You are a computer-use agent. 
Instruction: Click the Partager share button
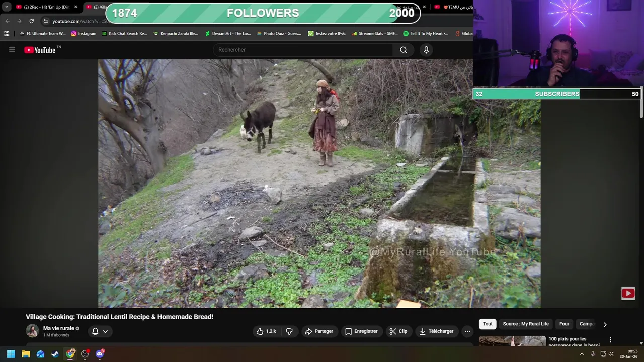pyautogui.click(x=319, y=331)
